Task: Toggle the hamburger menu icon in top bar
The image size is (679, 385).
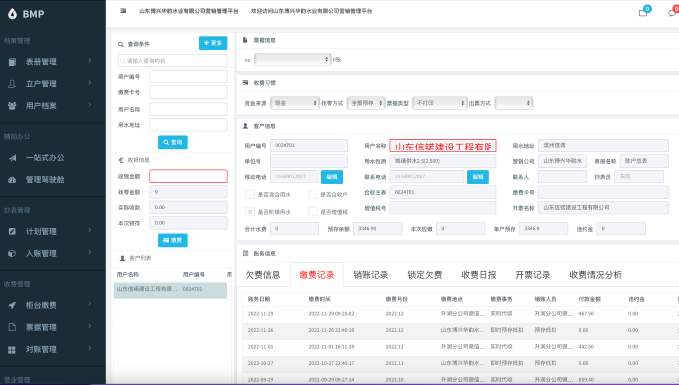Action: [123, 11]
